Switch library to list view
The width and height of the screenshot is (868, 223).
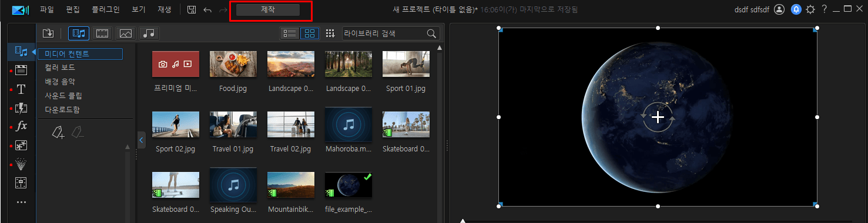[x=290, y=33]
